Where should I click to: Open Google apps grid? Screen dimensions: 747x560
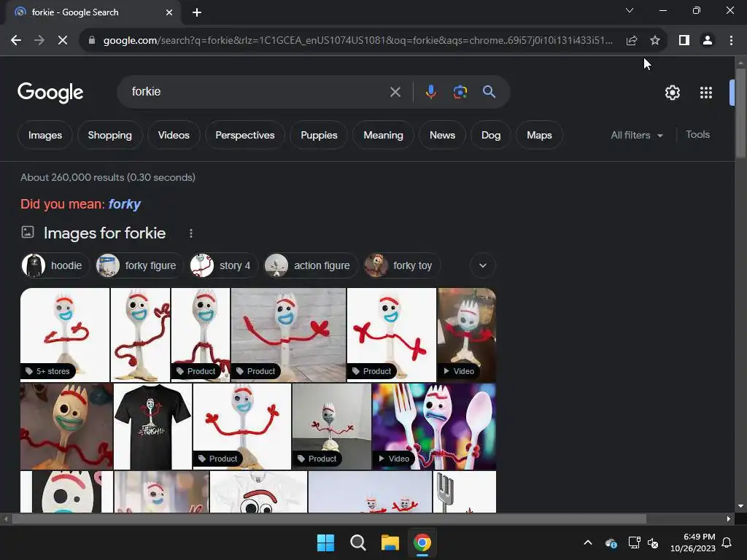click(x=706, y=93)
